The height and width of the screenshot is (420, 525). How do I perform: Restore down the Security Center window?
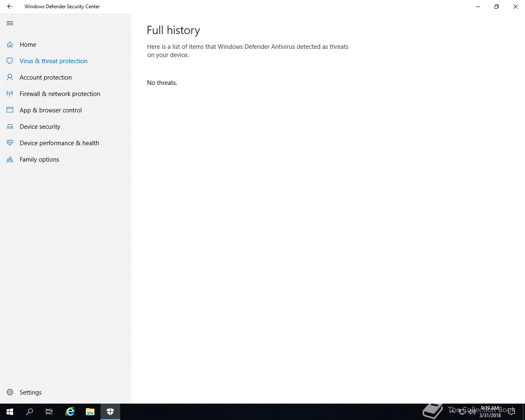[497, 7]
